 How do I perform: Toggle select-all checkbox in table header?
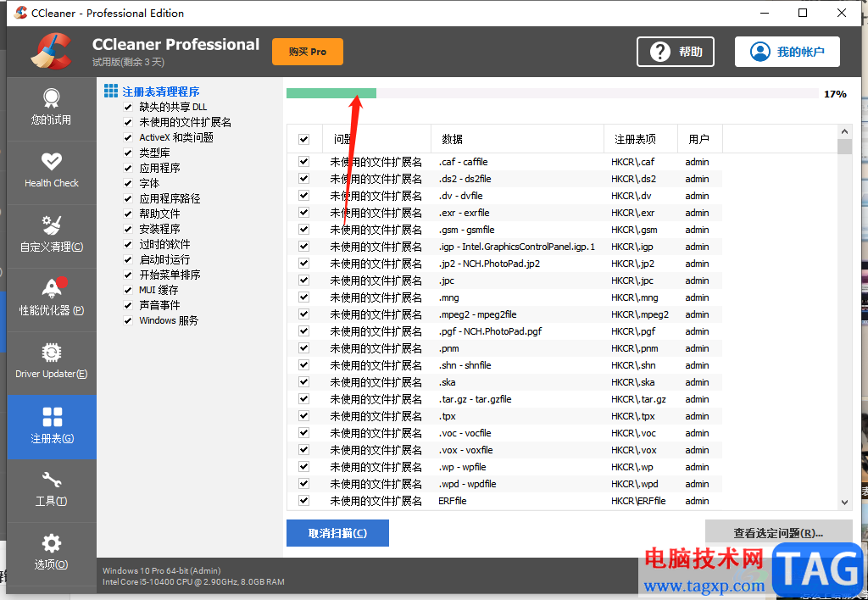coord(304,140)
